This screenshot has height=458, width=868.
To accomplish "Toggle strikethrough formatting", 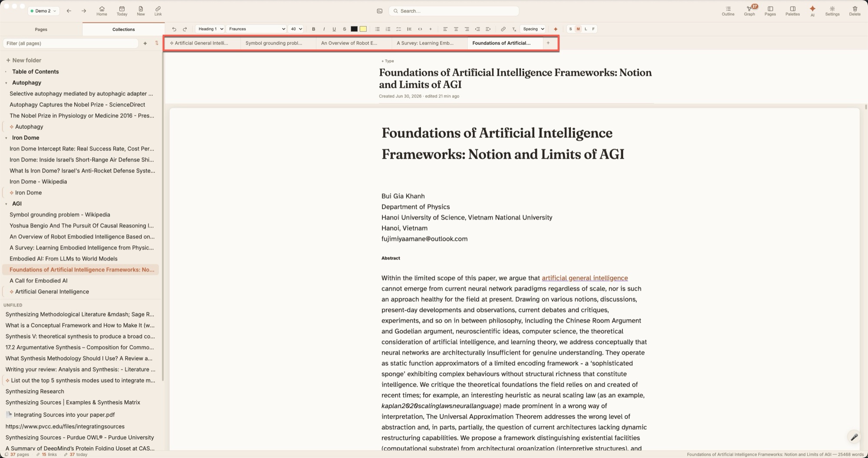I will [x=345, y=29].
